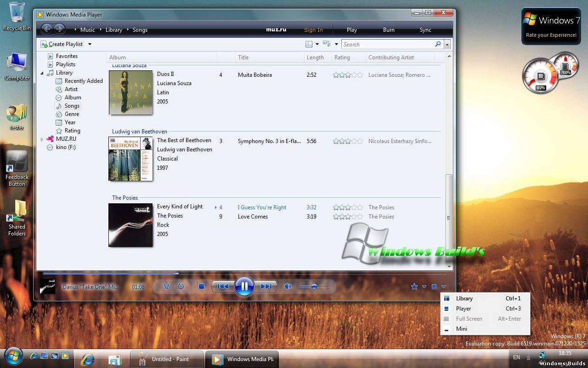
Task: Rate the Muita Bobeira song with stars
Action: (348, 75)
